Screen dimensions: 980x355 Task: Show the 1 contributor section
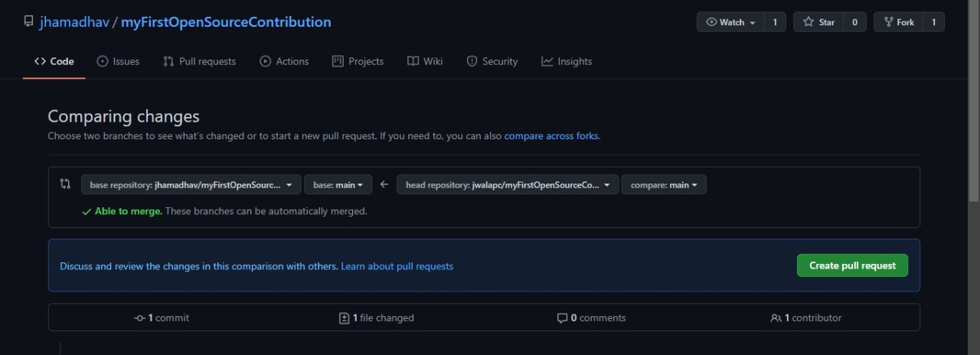[x=805, y=318]
